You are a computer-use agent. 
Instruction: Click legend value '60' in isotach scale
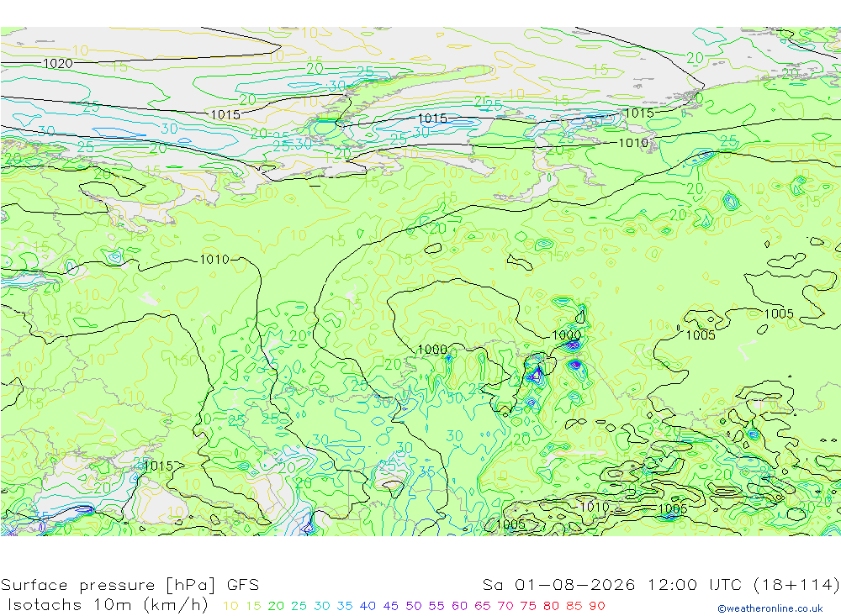(459, 606)
